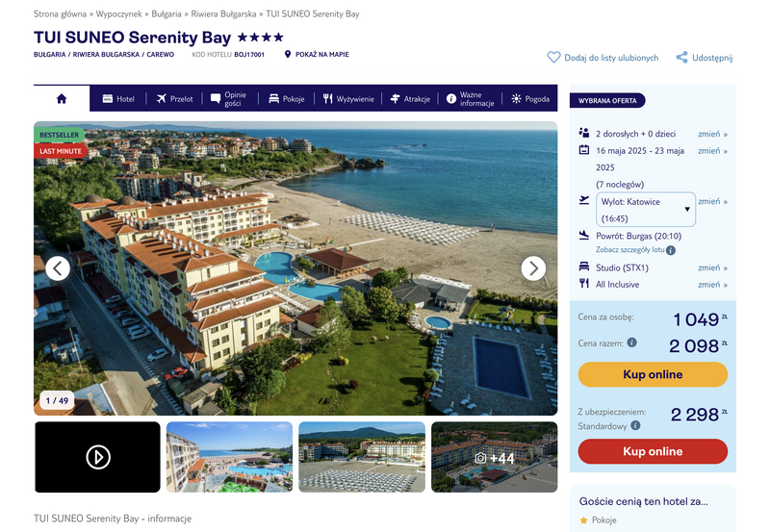770x532 pixels.
Task: Open Zobacz szczegóły lotu link
Action: [x=630, y=250]
